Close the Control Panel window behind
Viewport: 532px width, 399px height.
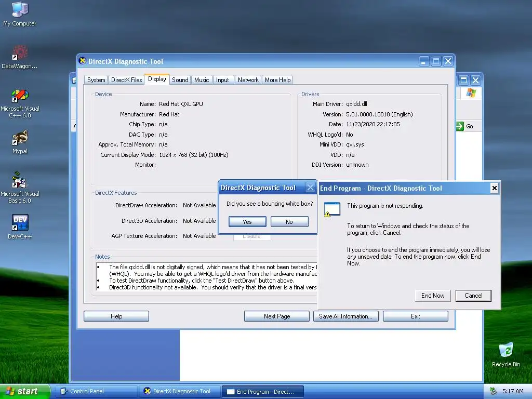[476, 80]
